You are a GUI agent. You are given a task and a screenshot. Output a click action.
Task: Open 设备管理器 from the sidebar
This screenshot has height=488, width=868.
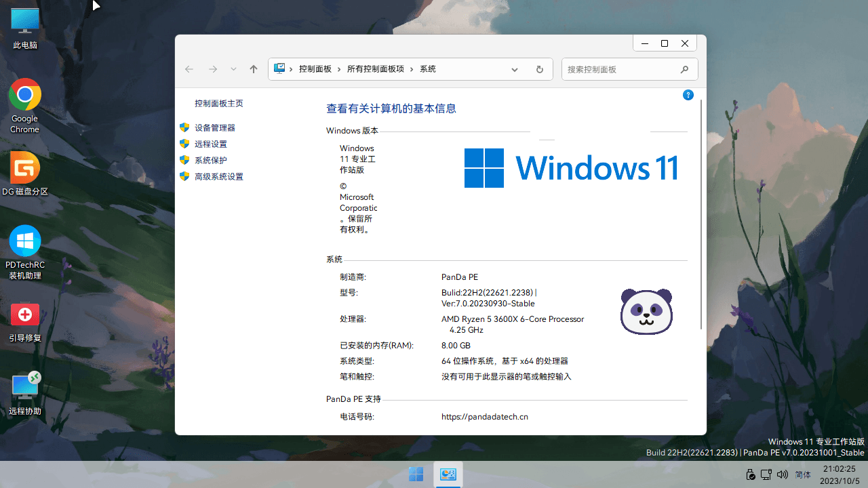coord(215,127)
